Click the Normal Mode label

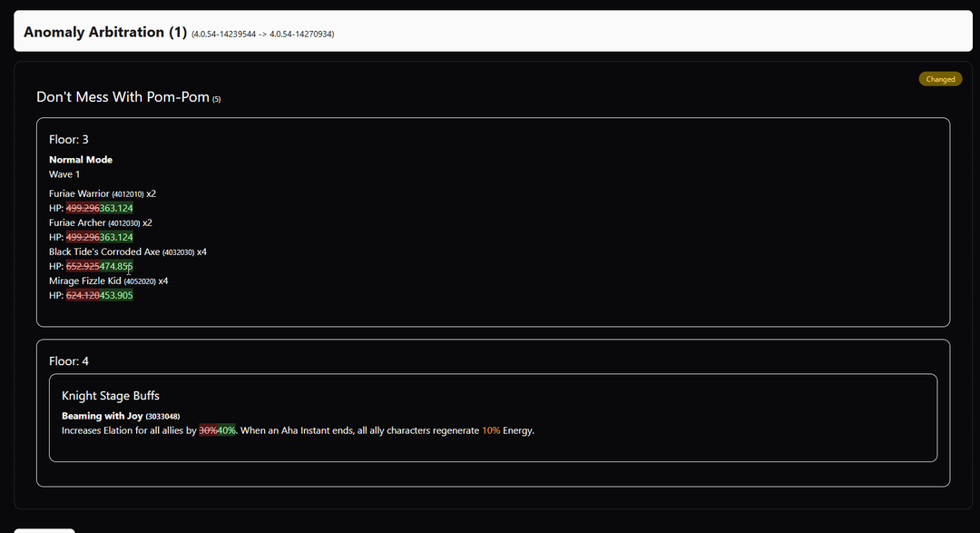pyautogui.click(x=81, y=160)
